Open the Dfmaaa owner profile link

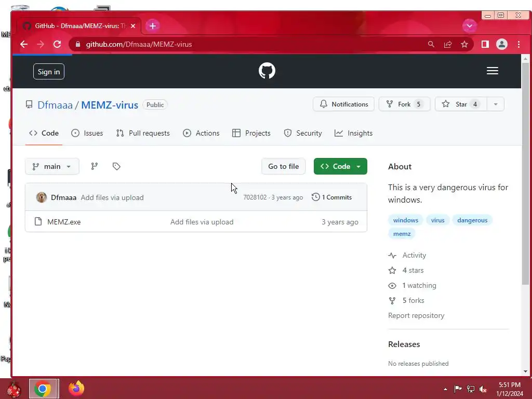tap(55, 105)
